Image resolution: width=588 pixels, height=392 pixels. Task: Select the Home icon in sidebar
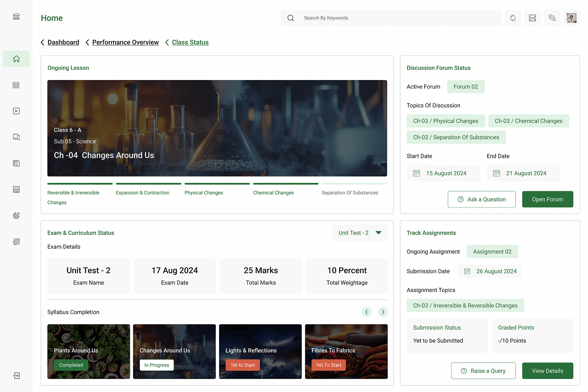pos(16,59)
